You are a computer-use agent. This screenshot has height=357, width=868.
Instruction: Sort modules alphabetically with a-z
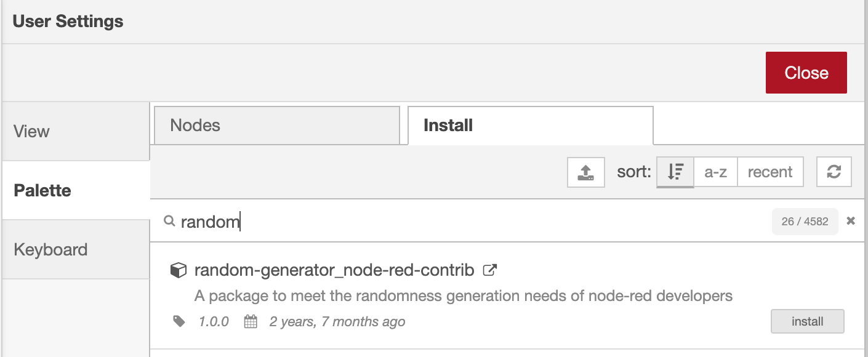(x=715, y=172)
